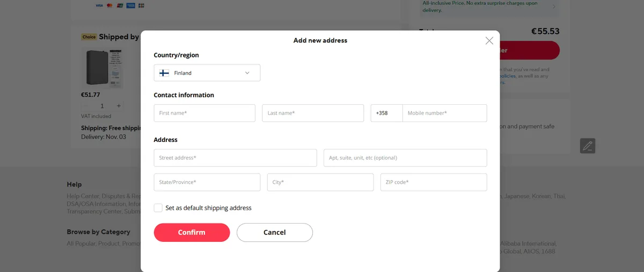The width and height of the screenshot is (644, 272).
Task: Open the product thumbnail image
Action: (x=103, y=68)
